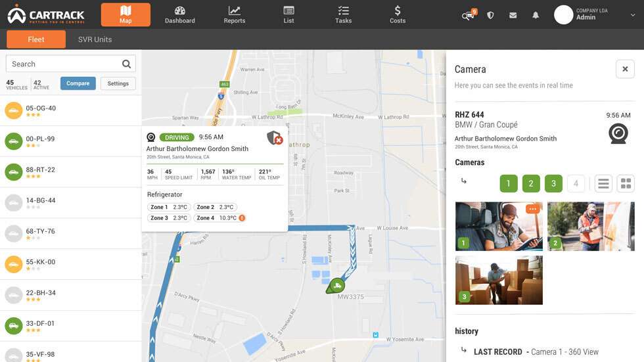The image size is (644, 362).
Task: Switch cameras to list view layout
Action: [603, 183]
